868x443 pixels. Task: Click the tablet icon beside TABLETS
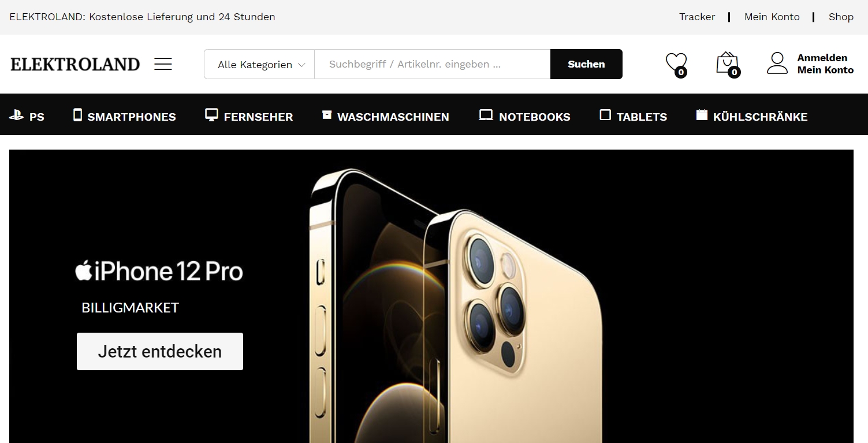coord(605,115)
